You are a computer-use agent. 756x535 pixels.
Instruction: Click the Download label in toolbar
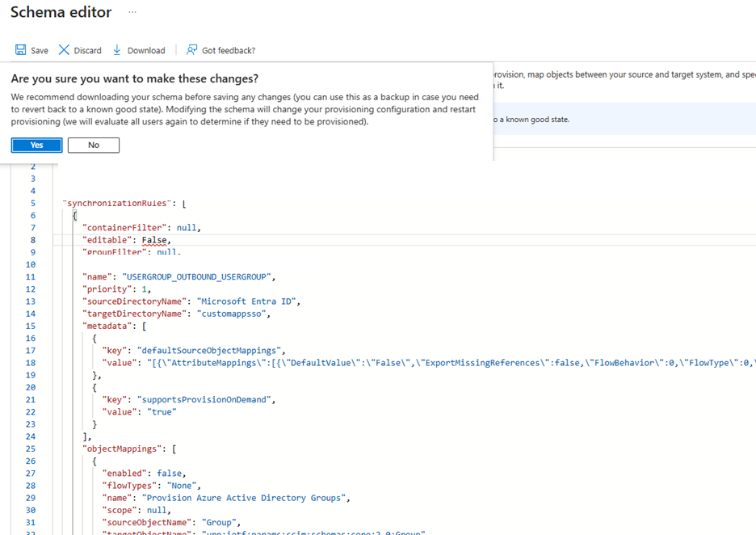coord(146,51)
